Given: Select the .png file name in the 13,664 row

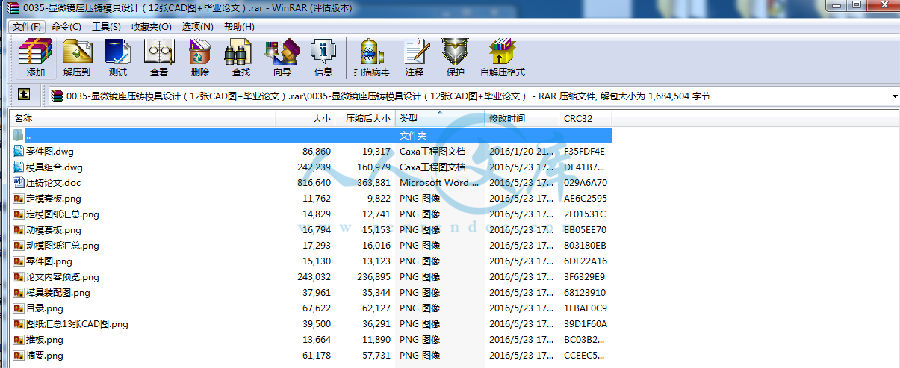Looking at the screenshot, I should (x=44, y=339).
